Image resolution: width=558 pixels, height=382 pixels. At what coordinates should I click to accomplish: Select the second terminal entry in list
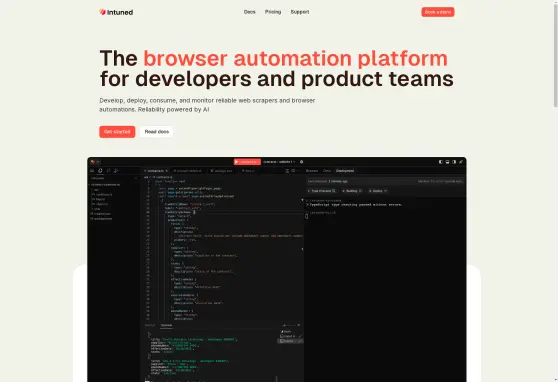[x=290, y=336]
